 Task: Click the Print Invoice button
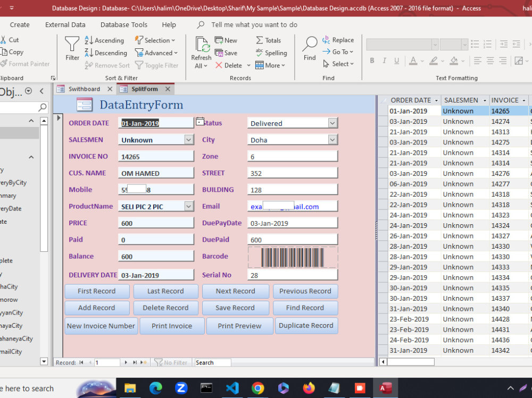[172, 326]
